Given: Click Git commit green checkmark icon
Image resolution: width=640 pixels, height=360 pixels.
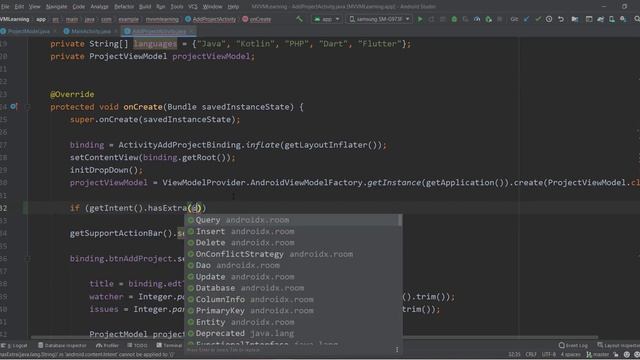Looking at the screenshot, I should tap(538, 19).
